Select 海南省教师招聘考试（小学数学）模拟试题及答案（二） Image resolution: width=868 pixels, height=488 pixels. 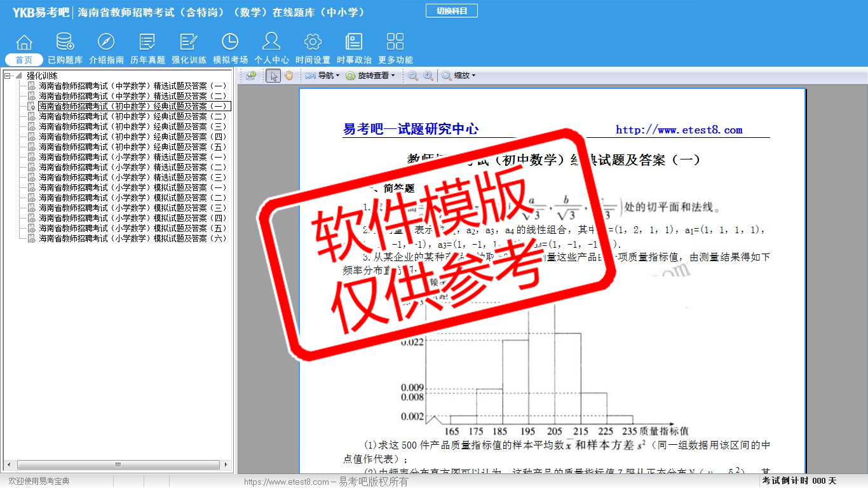point(133,198)
